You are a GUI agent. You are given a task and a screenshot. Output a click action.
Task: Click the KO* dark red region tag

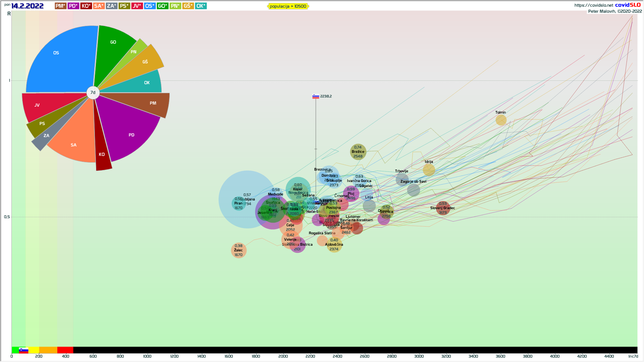pyautogui.click(x=86, y=6)
